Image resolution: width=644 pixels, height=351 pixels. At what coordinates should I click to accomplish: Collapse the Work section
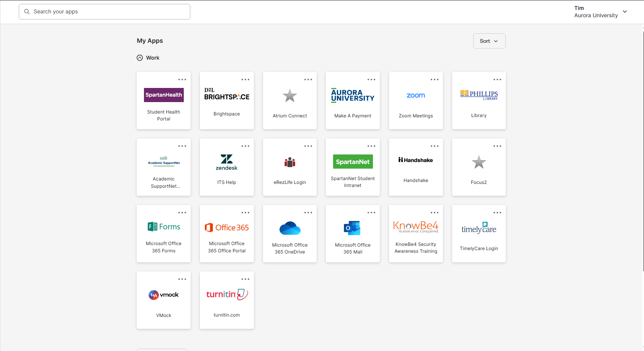pos(140,58)
